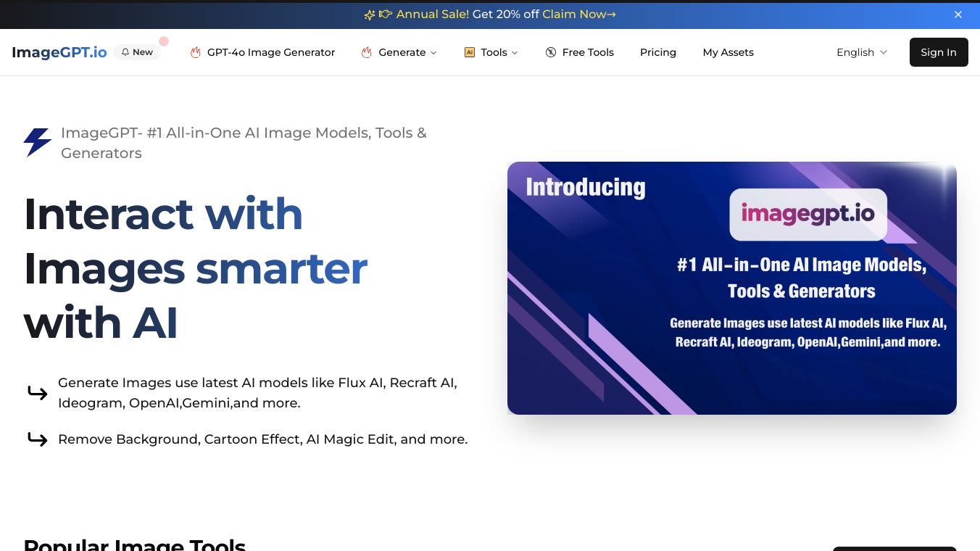
Task: Close the Annual Sale banner
Action: coord(958,14)
